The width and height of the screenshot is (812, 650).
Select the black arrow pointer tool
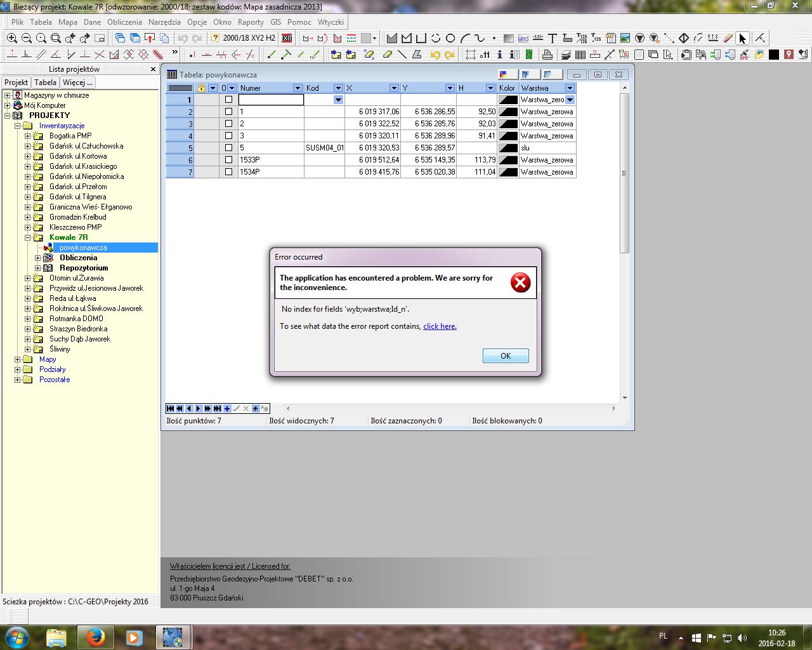coord(743,38)
